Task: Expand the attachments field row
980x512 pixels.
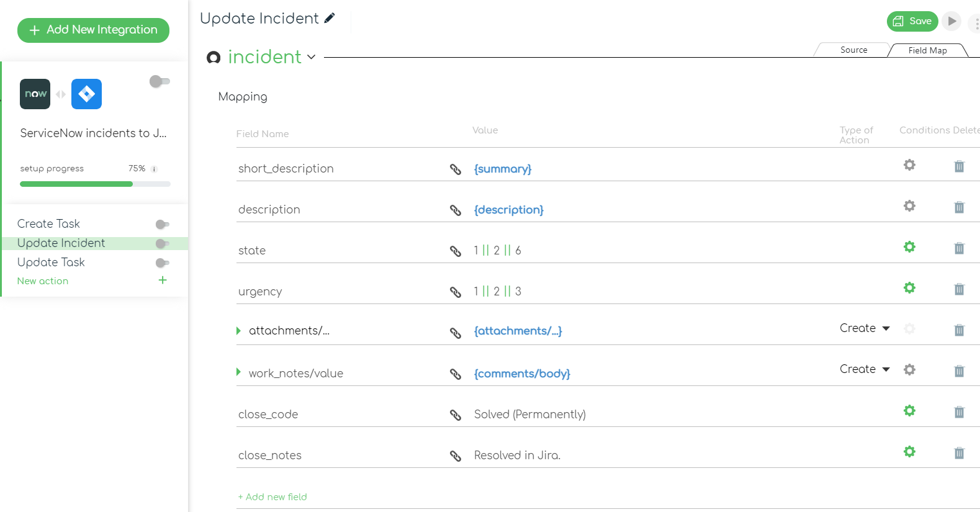Action: coord(238,331)
